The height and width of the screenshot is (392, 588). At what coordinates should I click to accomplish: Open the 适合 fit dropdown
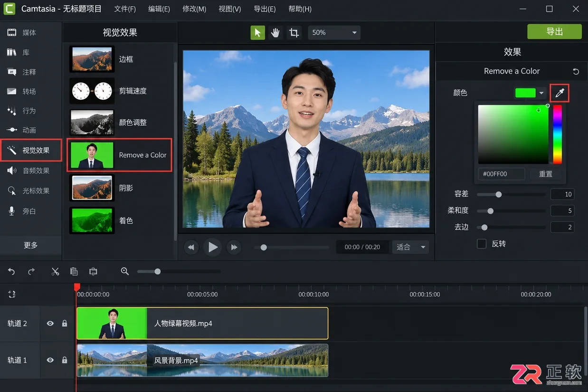[410, 247]
